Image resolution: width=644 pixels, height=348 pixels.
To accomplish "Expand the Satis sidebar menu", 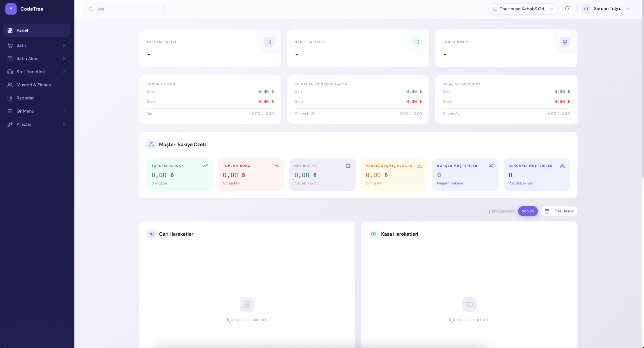I will tap(36, 45).
